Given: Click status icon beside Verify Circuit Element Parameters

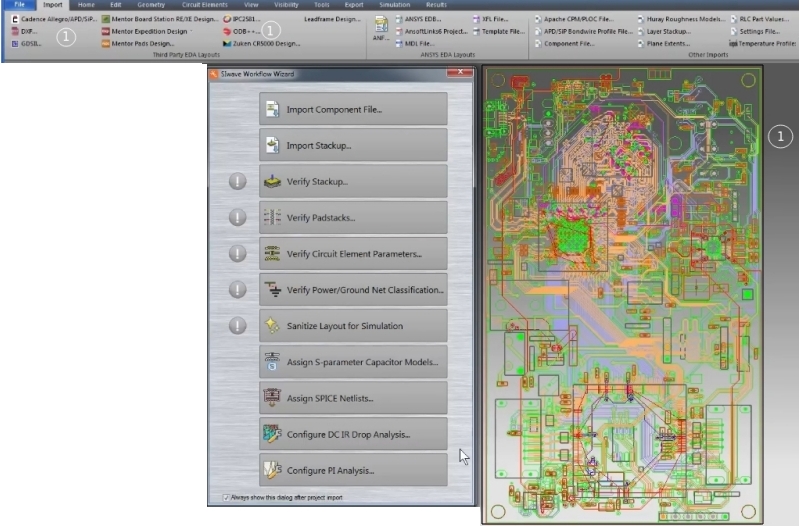Looking at the screenshot, I should [x=237, y=253].
